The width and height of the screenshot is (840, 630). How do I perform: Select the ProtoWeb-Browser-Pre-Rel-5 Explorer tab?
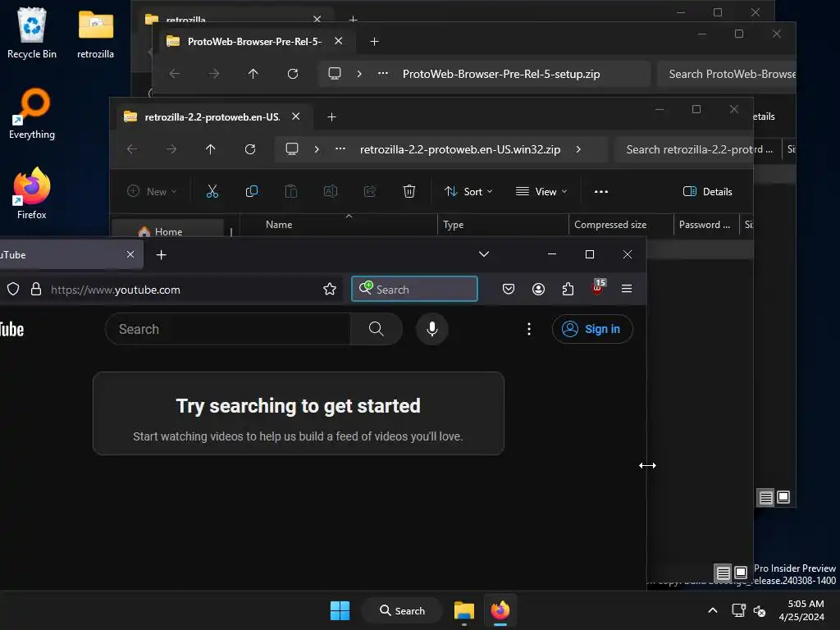254,41
